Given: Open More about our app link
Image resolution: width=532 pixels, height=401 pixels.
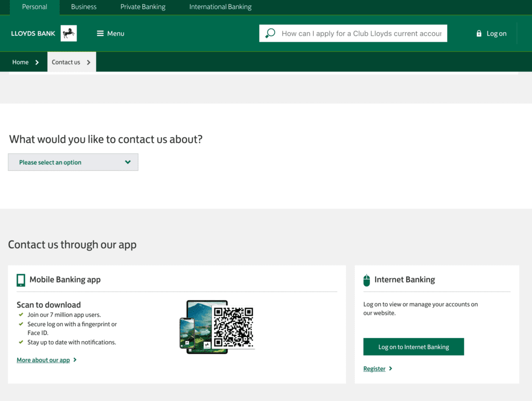Looking at the screenshot, I should 43,359.
